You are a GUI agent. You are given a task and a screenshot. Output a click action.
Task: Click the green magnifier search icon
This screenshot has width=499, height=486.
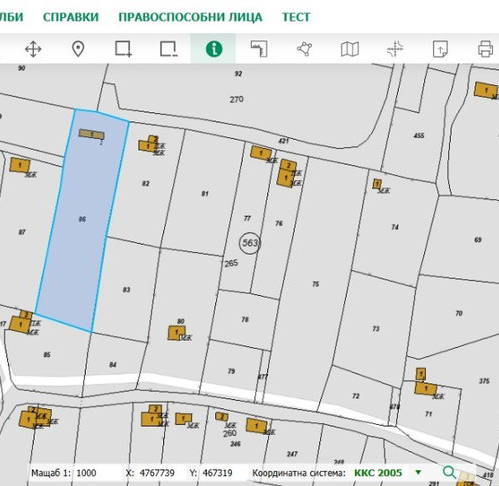(x=449, y=472)
